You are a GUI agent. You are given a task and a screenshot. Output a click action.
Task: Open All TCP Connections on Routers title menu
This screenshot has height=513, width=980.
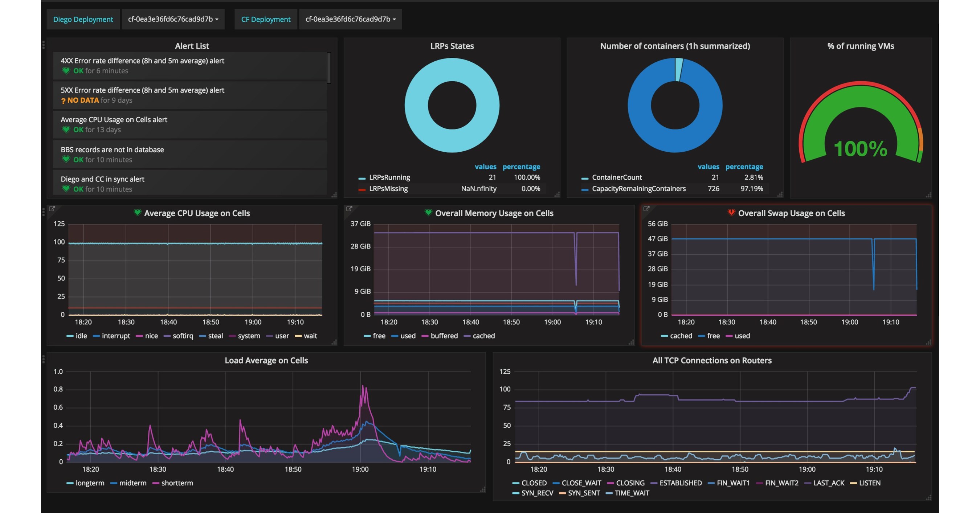pyautogui.click(x=712, y=361)
